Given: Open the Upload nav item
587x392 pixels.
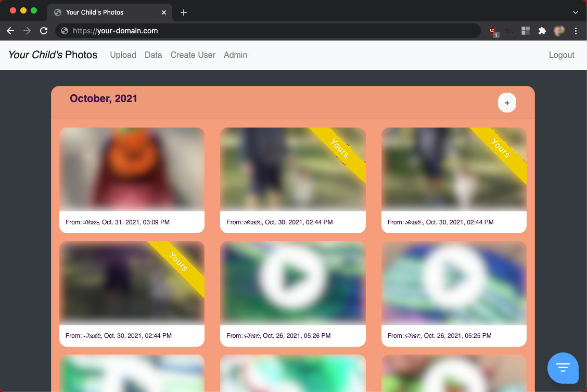Looking at the screenshot, I should point(123,55).
